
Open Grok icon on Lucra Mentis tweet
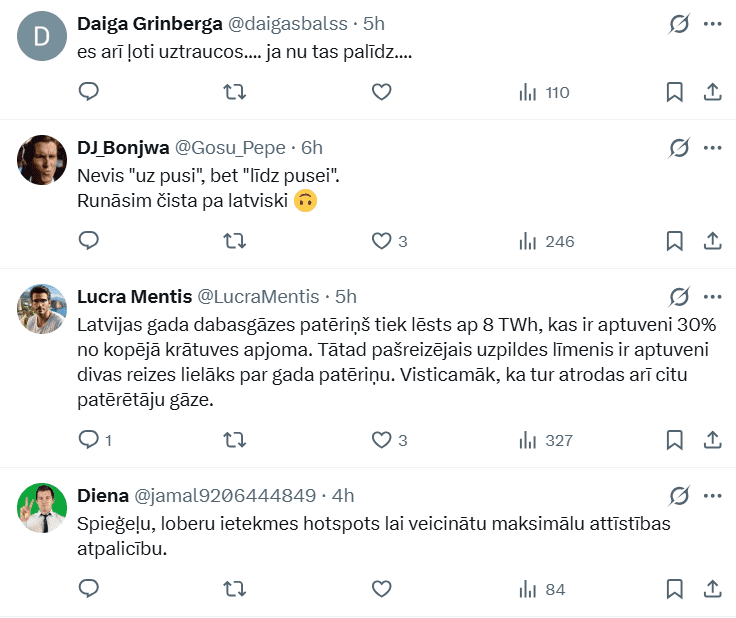click(x=679, y=297)
